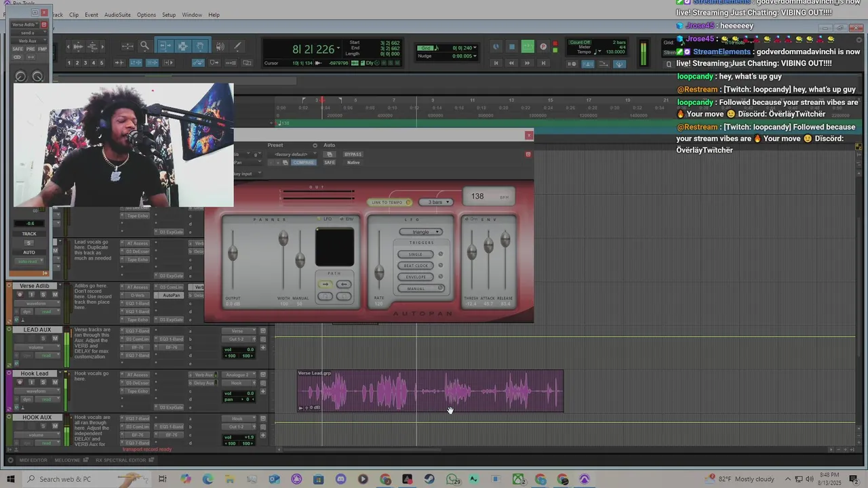
Task: Click the automation enable icon under Auto
Action: (x=330, y=154)
